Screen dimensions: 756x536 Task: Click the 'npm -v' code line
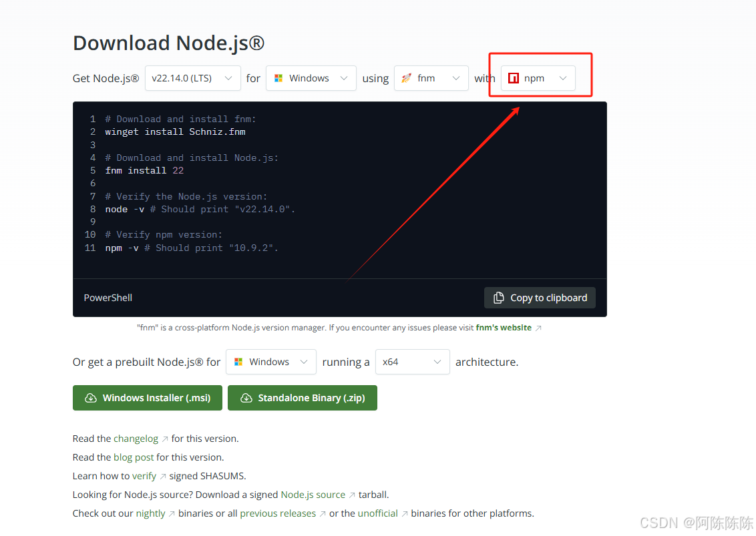[192, 248]
